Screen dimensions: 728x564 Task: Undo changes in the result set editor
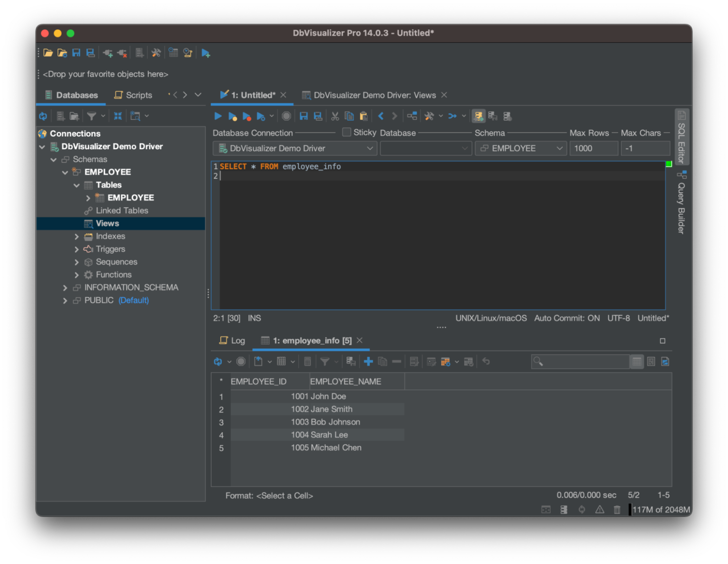486,361
